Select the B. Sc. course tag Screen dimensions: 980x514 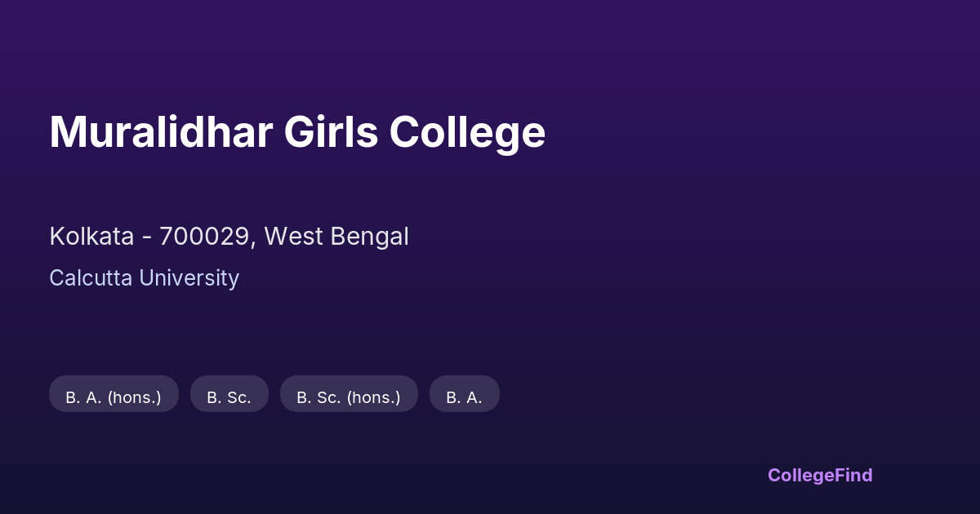(229, 397)
